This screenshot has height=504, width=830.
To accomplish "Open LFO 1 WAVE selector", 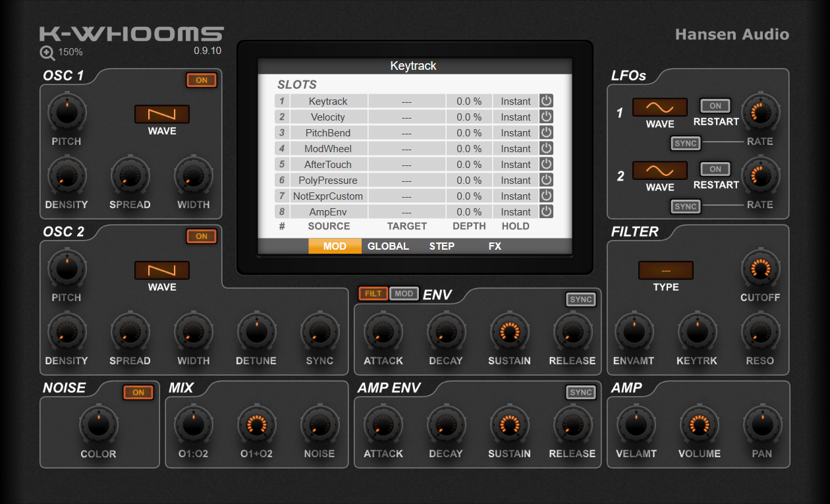I will pos(660,107).
